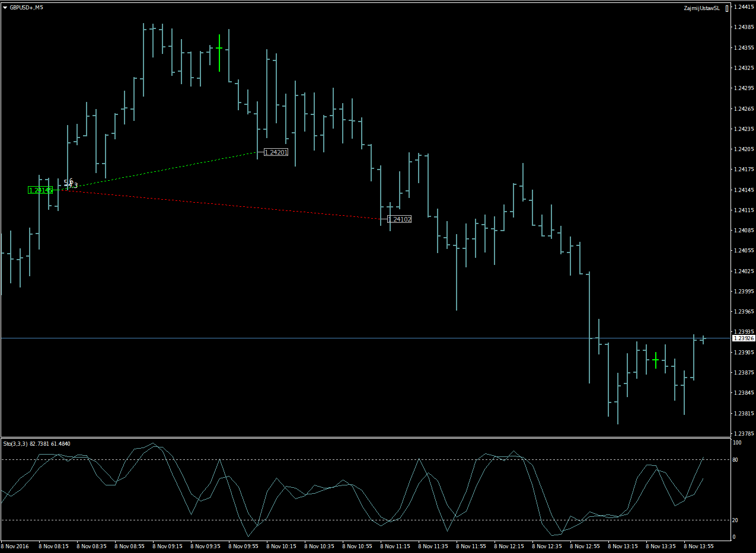Select the current price label 1.23926

pos(744,338)
